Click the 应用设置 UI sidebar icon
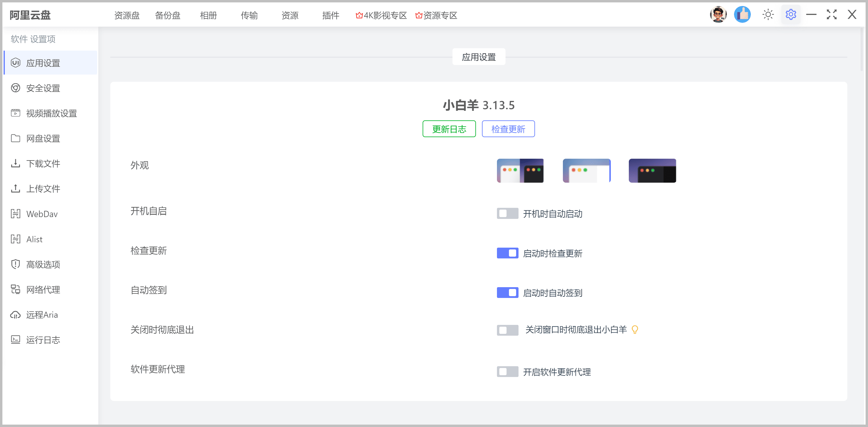Image resolution: width=868 pixels, height=427 pixels. point(16,63)
